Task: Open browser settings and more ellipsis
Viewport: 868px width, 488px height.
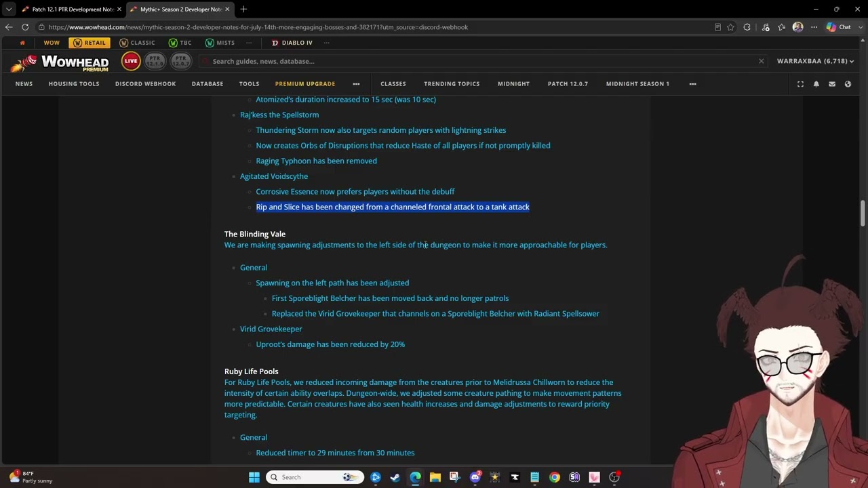Action: pyautogui.click(x=814, y=27)
